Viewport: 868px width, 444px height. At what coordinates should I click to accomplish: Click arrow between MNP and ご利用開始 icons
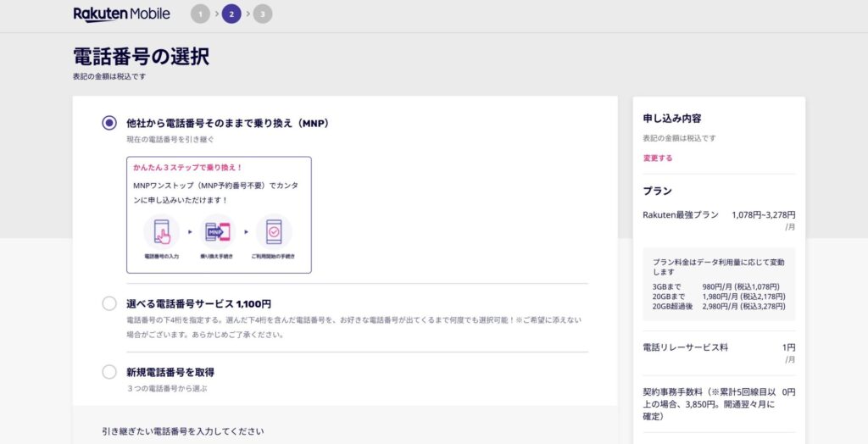246,231
